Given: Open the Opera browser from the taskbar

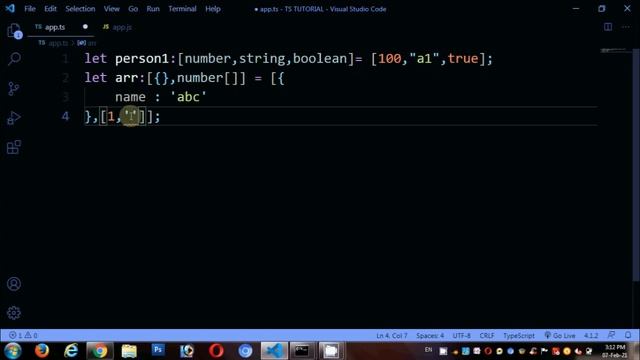Looking at the screenshot, I should pyautogui.click(x=216, y=351).
